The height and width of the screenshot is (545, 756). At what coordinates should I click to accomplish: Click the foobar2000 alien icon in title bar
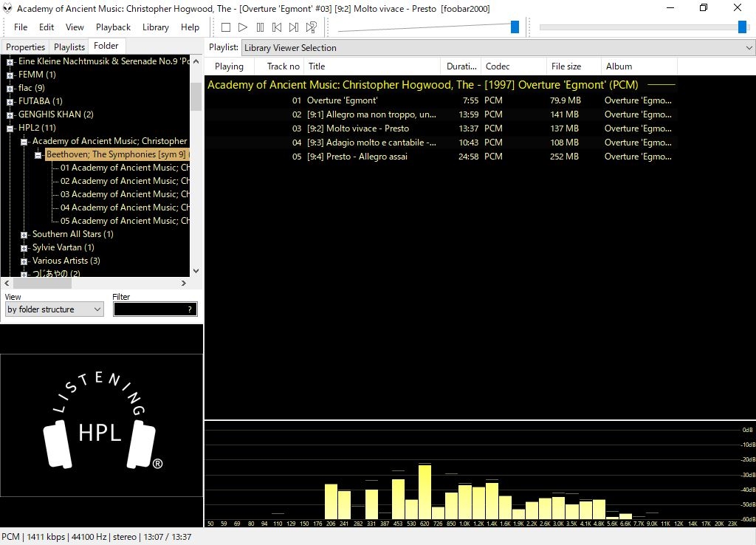7,8
